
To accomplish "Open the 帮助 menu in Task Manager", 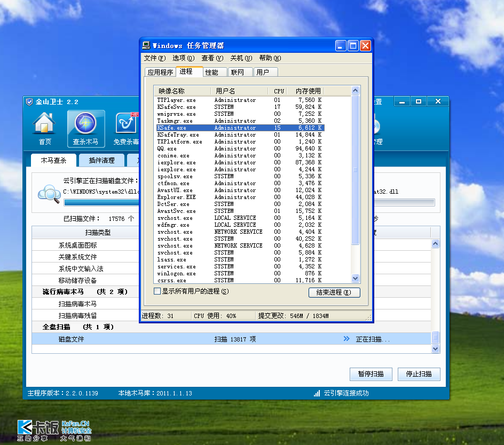I will coord(270,58).
